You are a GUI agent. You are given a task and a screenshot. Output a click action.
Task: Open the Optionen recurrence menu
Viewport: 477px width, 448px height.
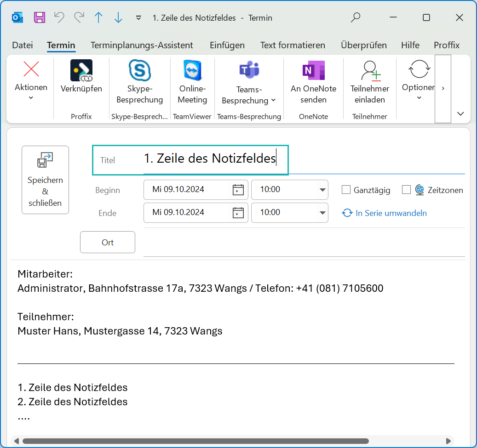pyautogui.click(x=419, y=80)
